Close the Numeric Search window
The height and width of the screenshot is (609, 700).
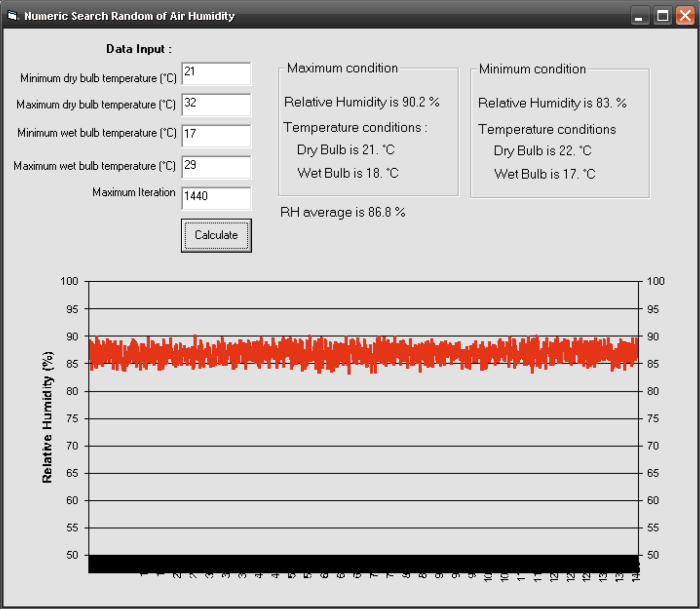685,16
